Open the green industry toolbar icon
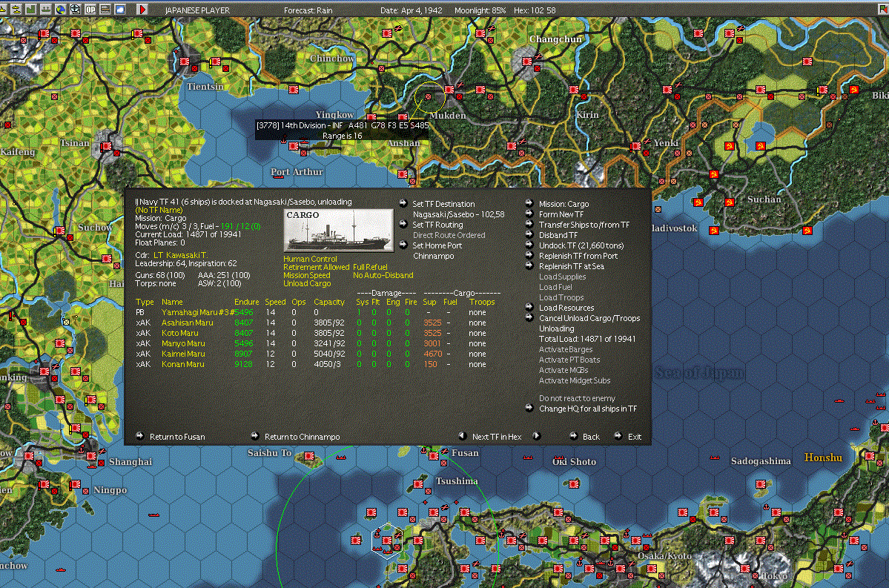This screenshot has height=588, width=889. pyautogui.click(x=31, y=9)
